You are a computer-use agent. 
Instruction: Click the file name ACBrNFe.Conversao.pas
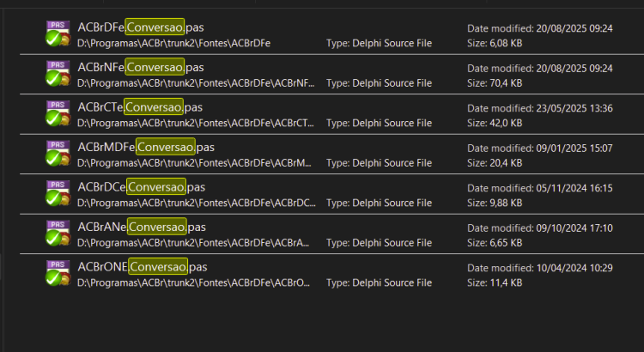pos(141,67)
